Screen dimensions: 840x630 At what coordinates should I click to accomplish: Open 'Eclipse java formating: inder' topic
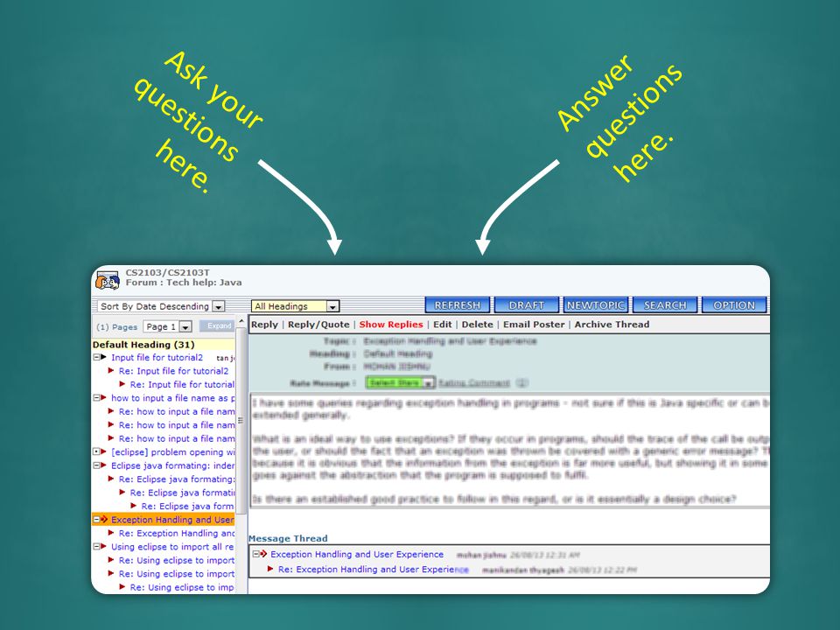coord(172,465)
